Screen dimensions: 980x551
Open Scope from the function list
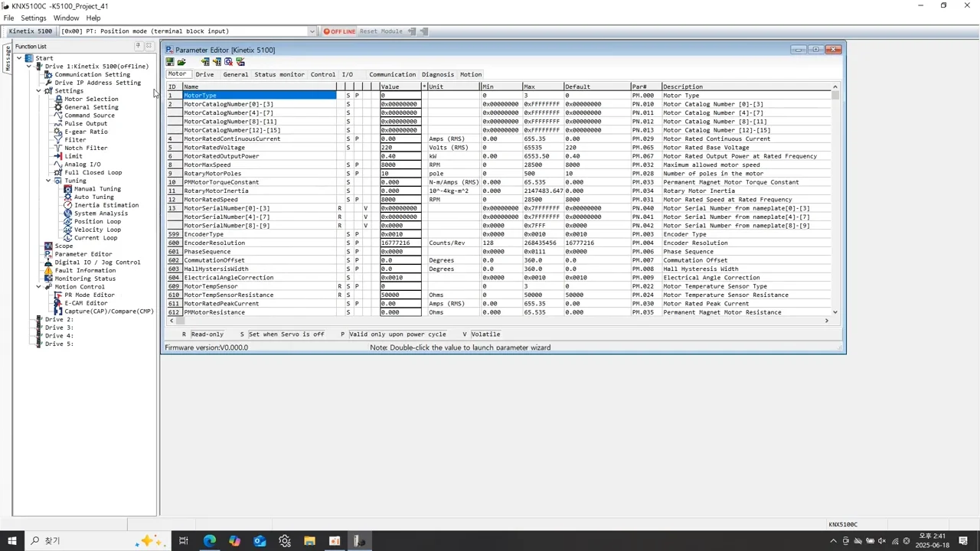tap(64, 246)
